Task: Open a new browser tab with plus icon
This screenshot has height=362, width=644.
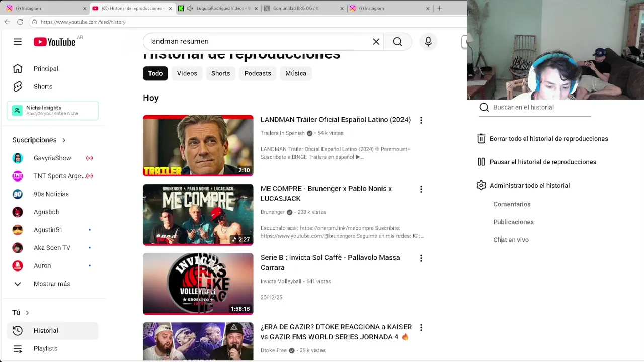Action: (x=439, y=8)
